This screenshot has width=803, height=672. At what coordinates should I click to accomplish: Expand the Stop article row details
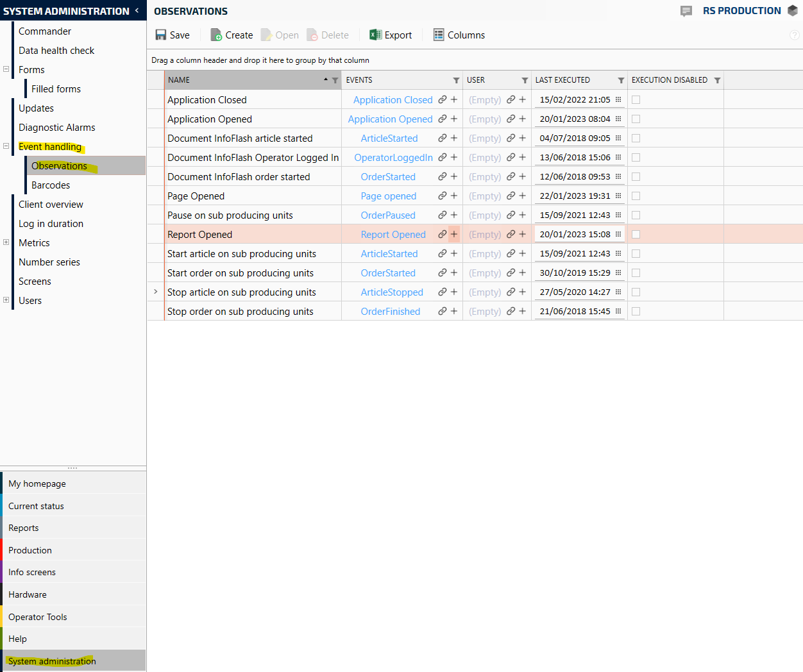[x=156, y=292]
